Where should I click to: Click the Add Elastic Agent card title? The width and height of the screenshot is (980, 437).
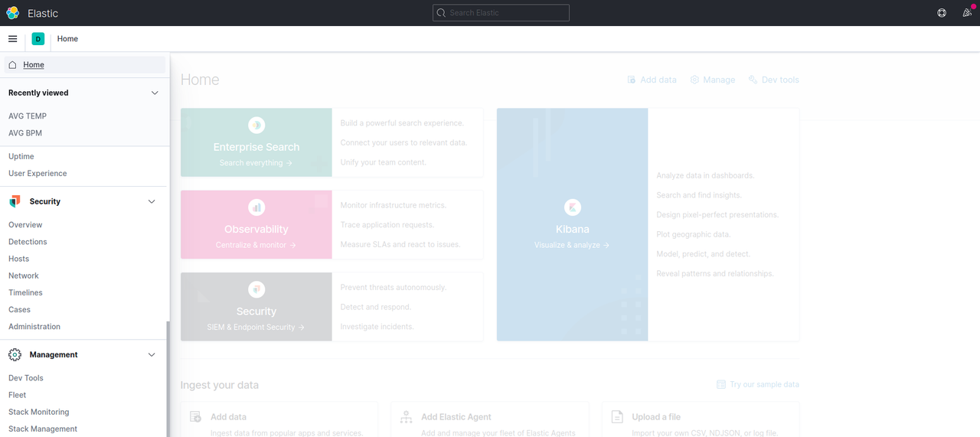[x=456, y=417]
